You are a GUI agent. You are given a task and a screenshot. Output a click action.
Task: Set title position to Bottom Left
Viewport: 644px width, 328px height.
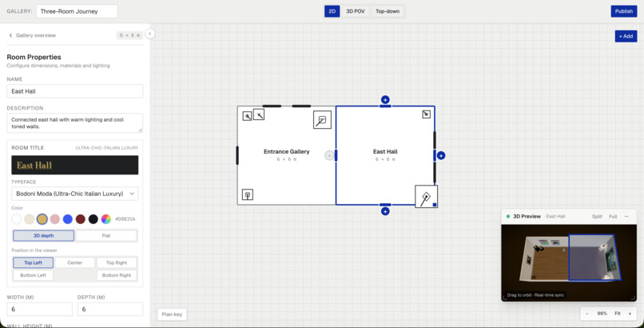pyautogui.click(x=34, y=275)
